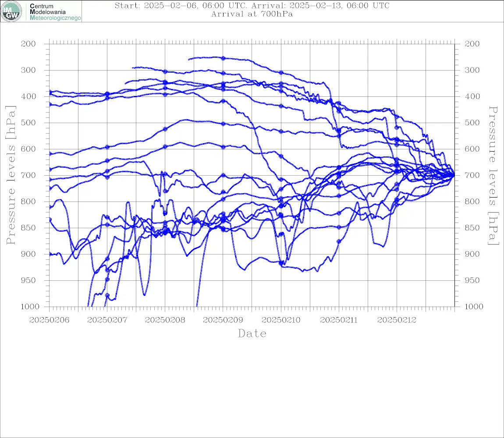Click the trajectory convergence point at 700 hPa
The width and height of the screenshot is (504, 438).
(454, 175)
